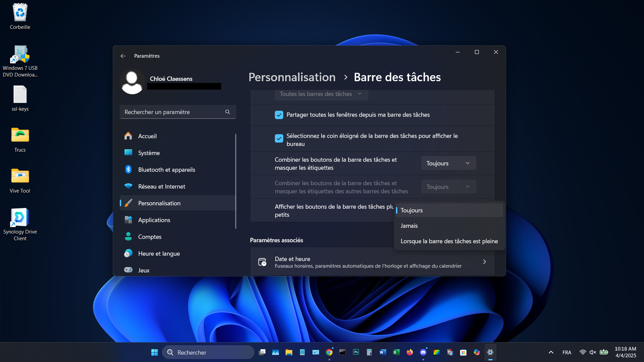Launch Google Chrome from the taskbar
This screenshot has width=644, height=362.
[x=329, y=352]
